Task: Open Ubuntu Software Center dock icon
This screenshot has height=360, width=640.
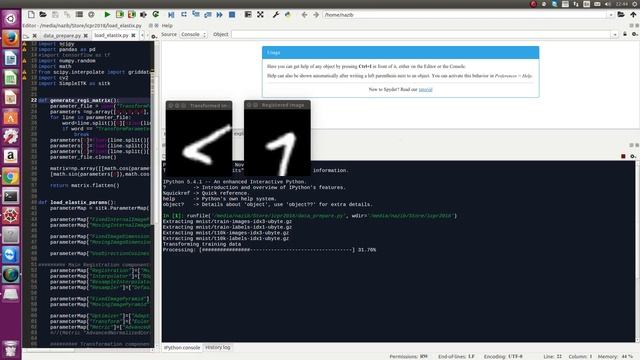Action: [11, 118]
